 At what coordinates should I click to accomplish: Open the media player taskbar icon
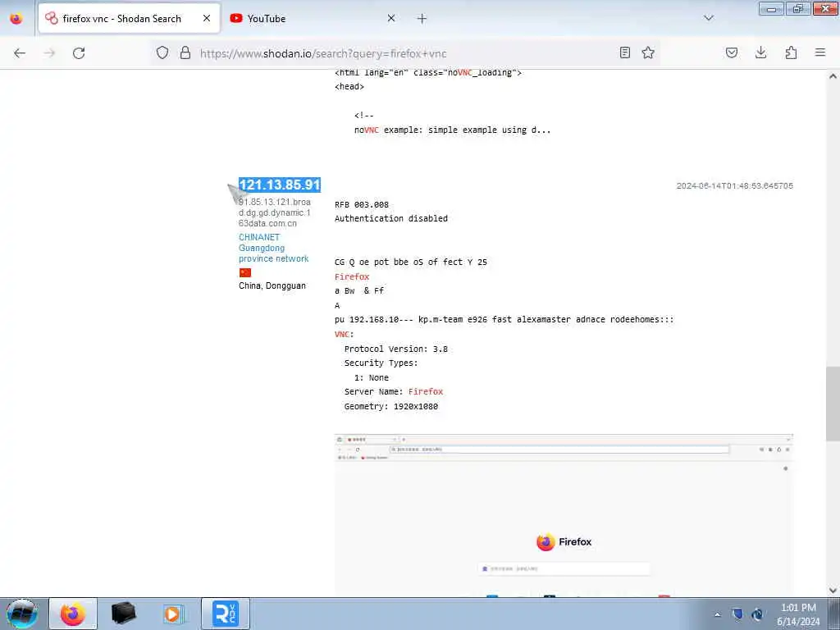click(174, 614)
